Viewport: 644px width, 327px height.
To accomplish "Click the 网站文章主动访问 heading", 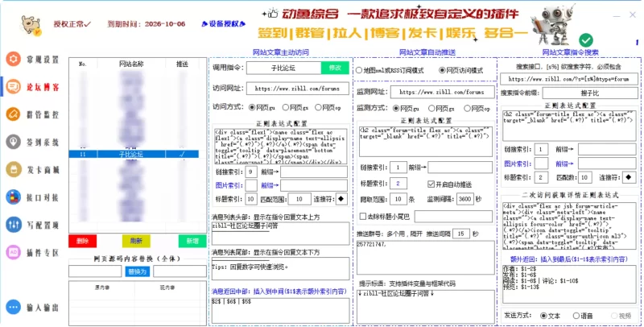I will pyautogui.click(x=281, y=52).
